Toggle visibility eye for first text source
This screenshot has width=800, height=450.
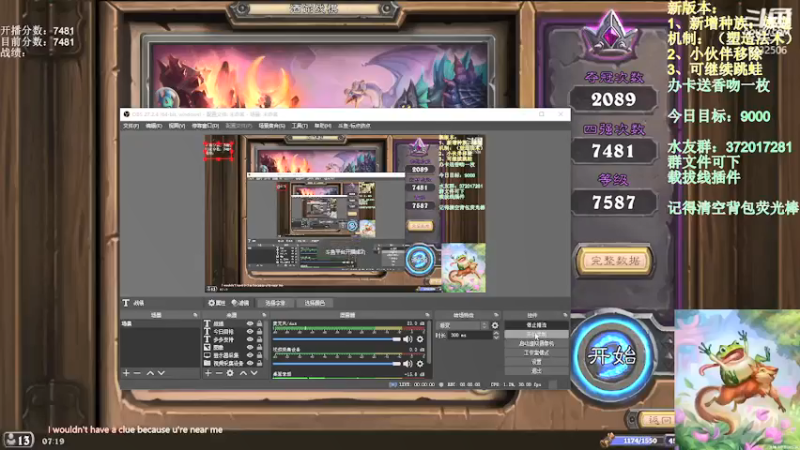click(x=250, y=323)
